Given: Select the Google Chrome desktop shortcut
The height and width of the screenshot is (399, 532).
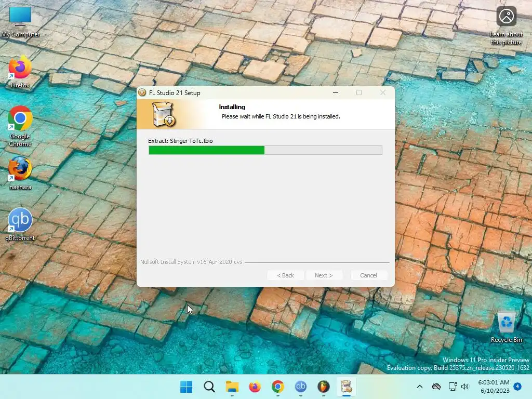Looking at the screenshot, I should (20, 126).
